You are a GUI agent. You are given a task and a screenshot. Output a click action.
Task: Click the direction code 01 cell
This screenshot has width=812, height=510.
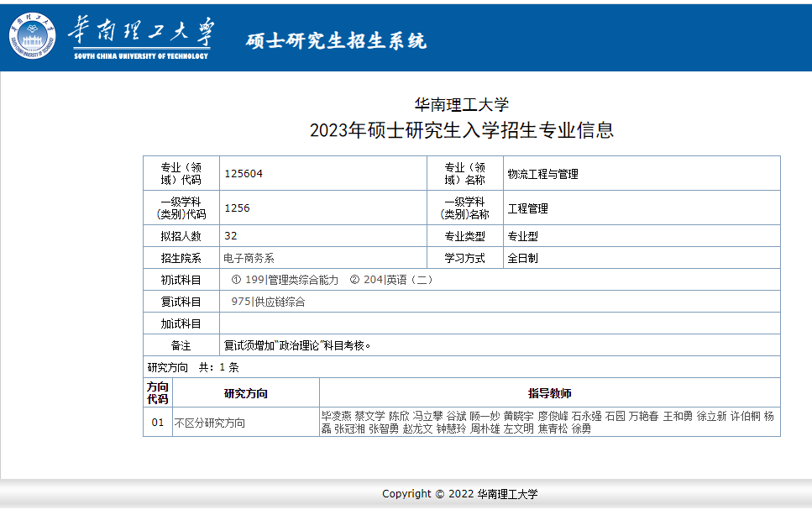157,422
